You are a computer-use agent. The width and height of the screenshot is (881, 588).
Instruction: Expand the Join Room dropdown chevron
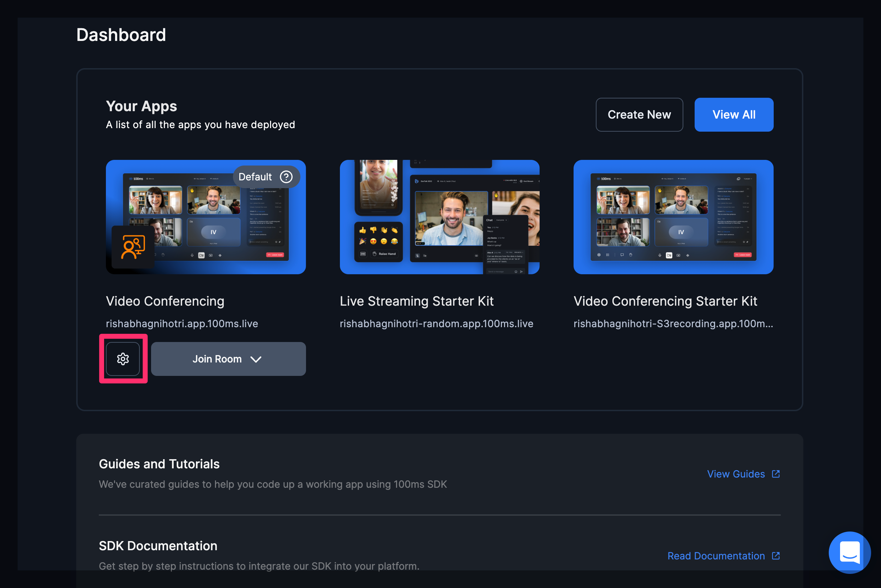[256, 359]
